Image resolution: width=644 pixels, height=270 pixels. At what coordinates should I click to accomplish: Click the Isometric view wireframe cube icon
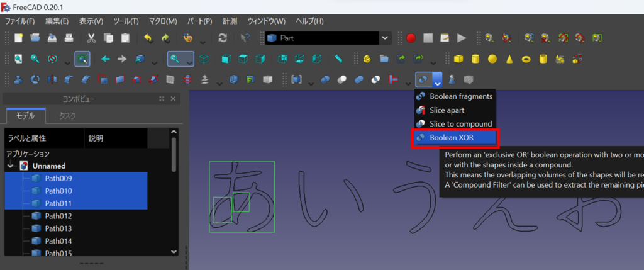tap(203, 59)
